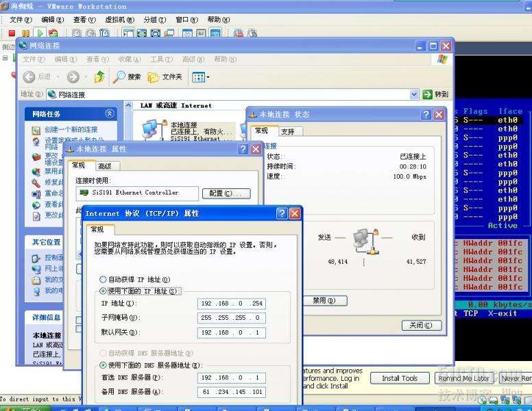Click the 默认网关 field showing 192.168.0.1

(x=232, y=333)
